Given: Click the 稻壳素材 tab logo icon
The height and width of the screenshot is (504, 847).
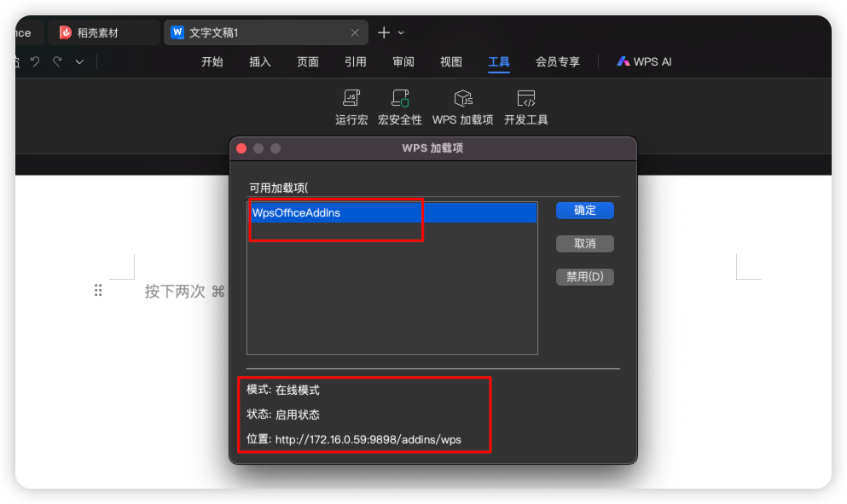Looking at the screenshot, I should pos(66,32).
